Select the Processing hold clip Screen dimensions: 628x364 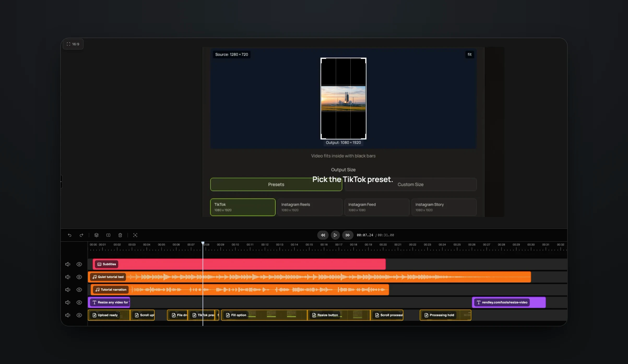tap(446, 315)
